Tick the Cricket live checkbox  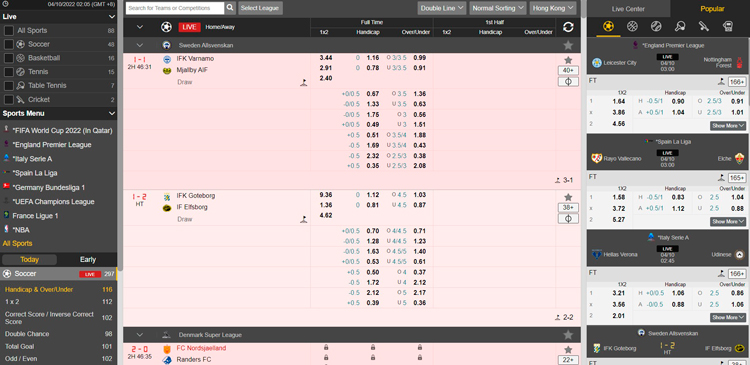[x=9, y=100]
